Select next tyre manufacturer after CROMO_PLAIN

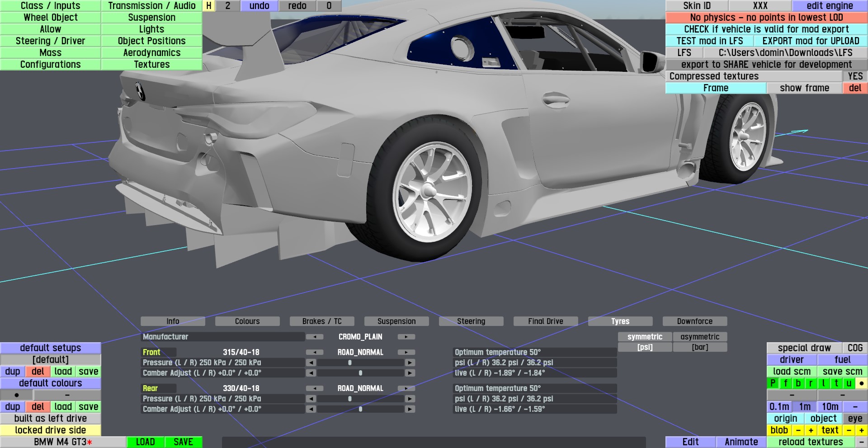(x=406, y=337)
